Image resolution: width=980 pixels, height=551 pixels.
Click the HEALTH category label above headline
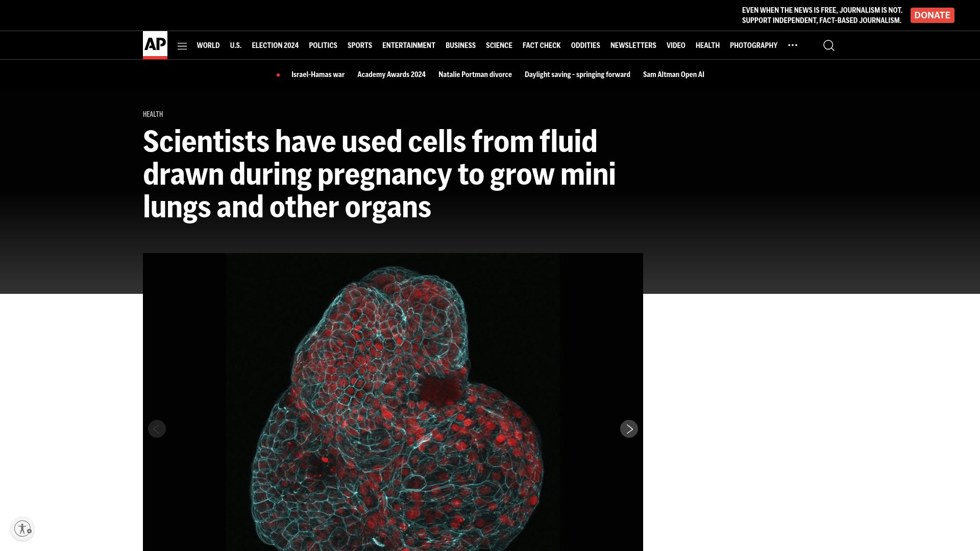pyautogui.click(x=153, y=114)
